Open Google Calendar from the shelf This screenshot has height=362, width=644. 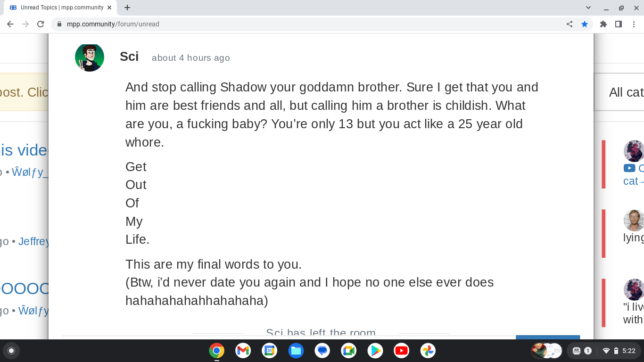[269, 351]
